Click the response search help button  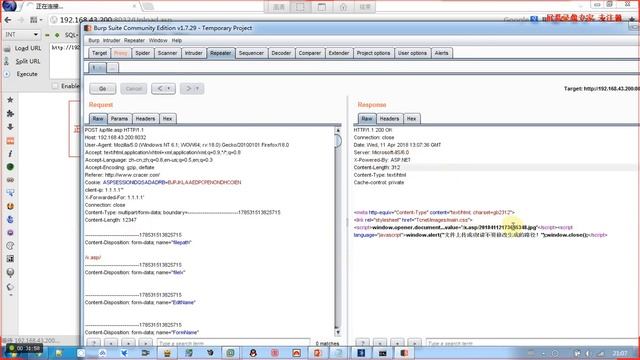362,343
